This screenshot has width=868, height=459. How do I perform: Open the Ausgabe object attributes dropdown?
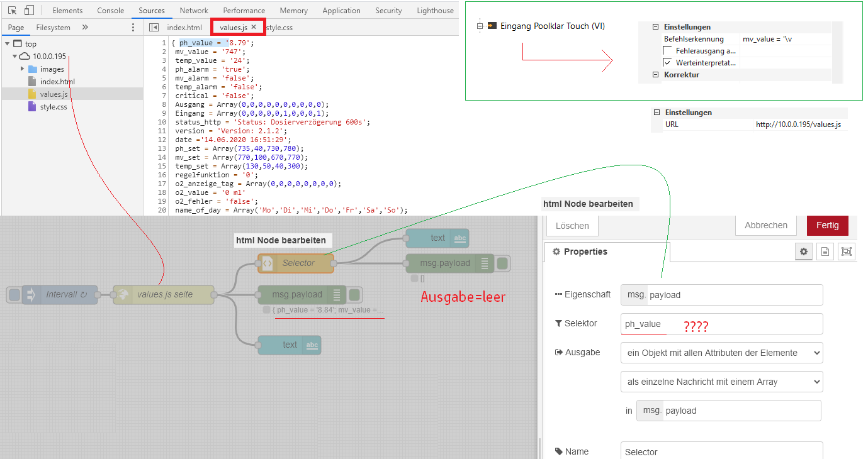[721, 353]
